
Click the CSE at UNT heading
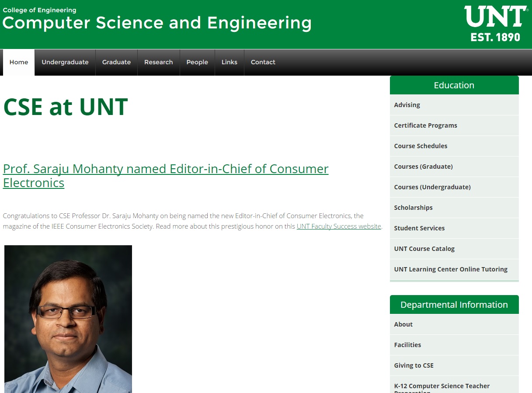tap(66, 107)
